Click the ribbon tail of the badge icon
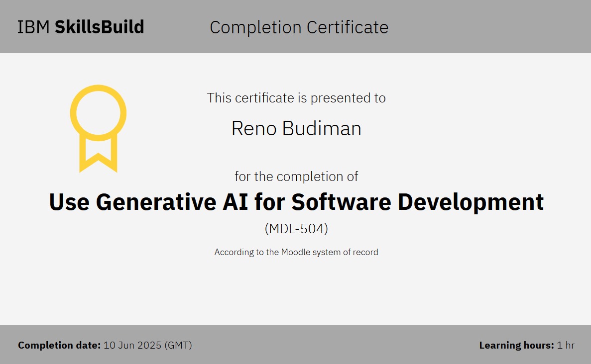Image resolution: width=591 pixels, height=364 pixels. pos(98,154)
